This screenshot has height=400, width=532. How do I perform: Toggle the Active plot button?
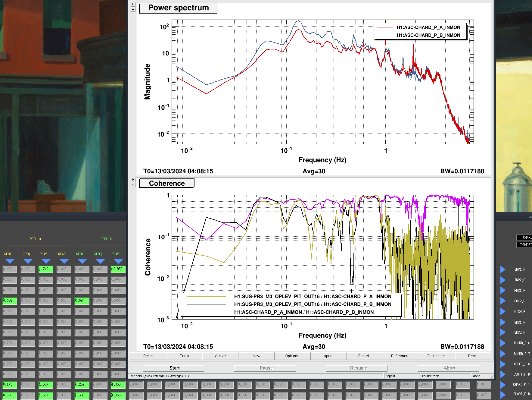point(220,356)
